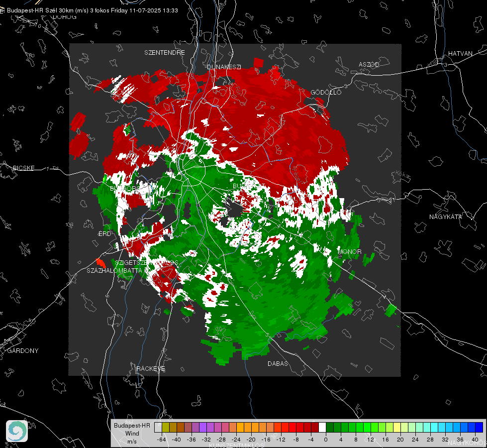The width and height of the screenshot is (487, 448).
Task: Click the DABAS town label
Action: coord(278,364)
